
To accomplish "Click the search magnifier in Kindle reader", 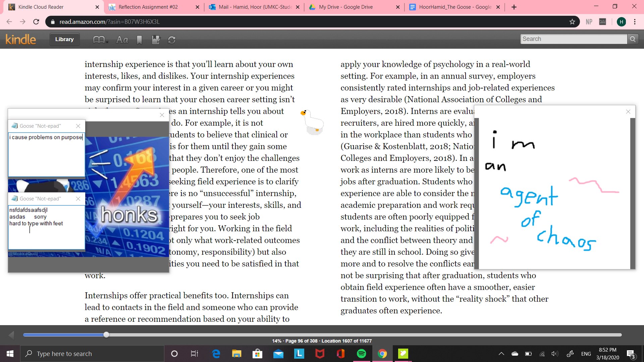I will coord(633,39).
